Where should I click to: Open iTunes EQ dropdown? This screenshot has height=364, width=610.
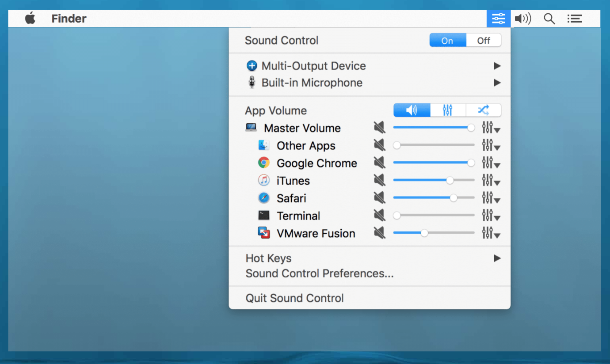pos(491,180)
